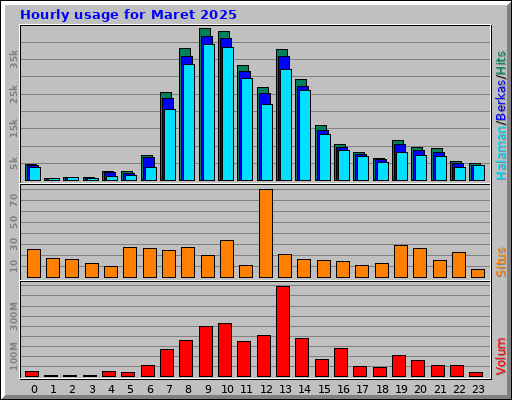Click hour label '16' on x-axis
This screenshot has width=512, height=400.
click(x=343, y=389)
